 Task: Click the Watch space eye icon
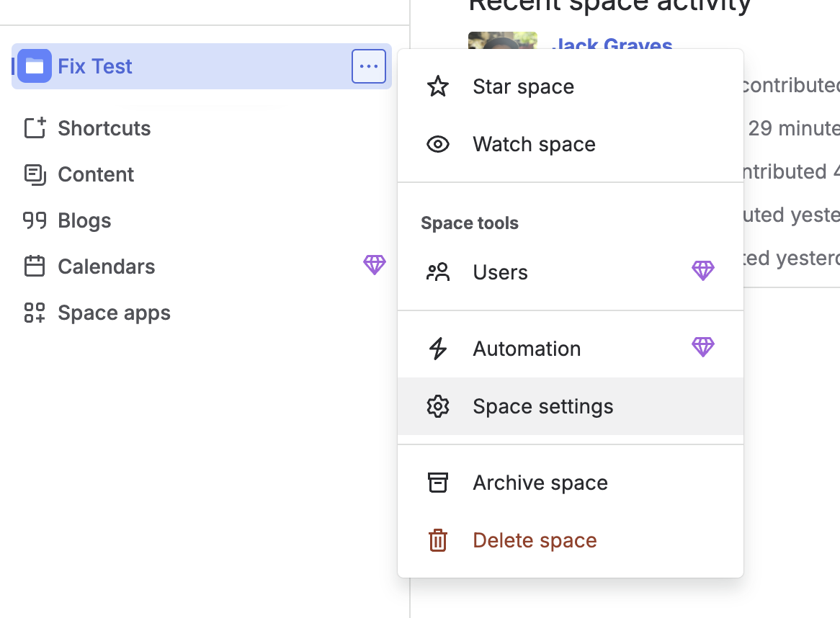click(x=438, y=144)
